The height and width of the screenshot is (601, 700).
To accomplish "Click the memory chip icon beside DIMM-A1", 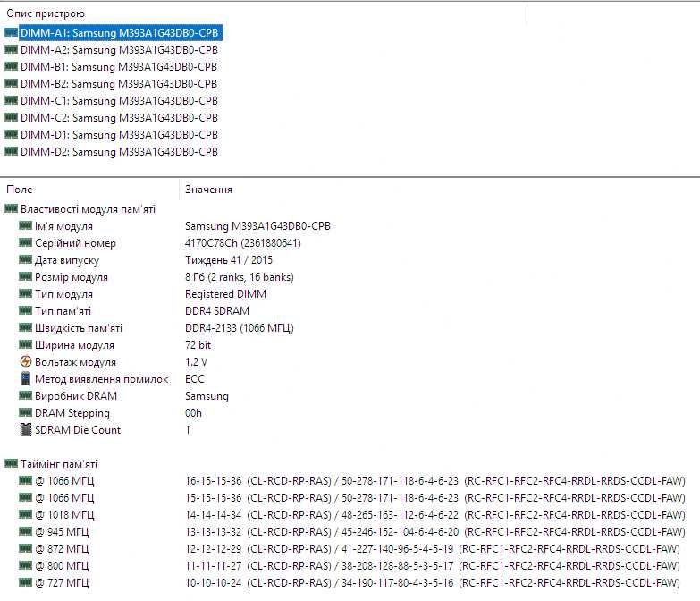I will tap(11, 32).
